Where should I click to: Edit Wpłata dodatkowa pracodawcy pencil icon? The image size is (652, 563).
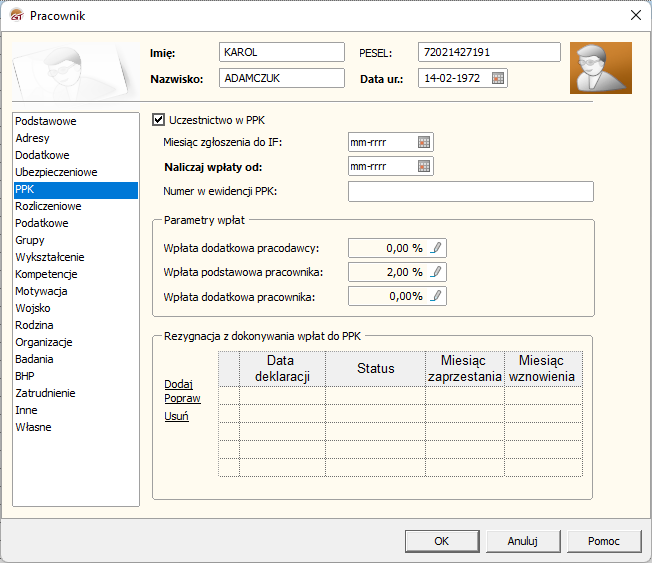pos(436,248)
